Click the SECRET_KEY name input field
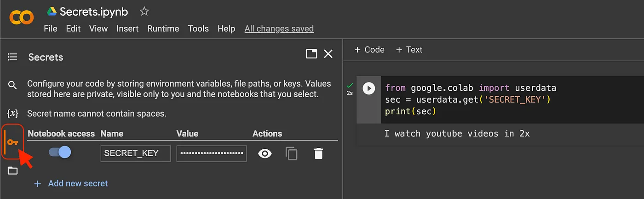644x199 pixels. click(x=135, y=153)
